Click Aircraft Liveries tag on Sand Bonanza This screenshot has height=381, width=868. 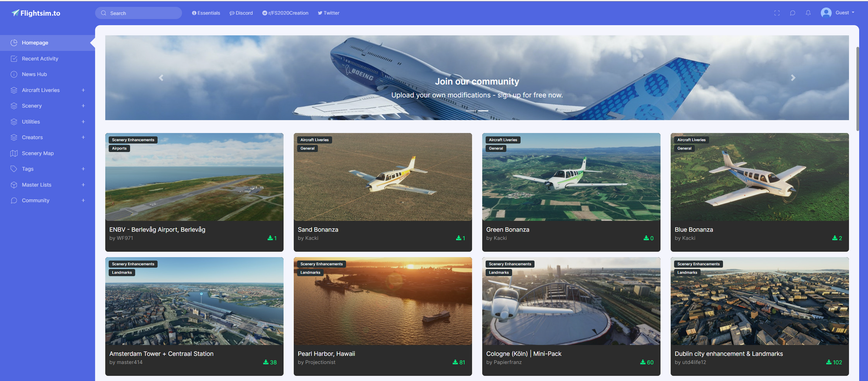point(315,140)
